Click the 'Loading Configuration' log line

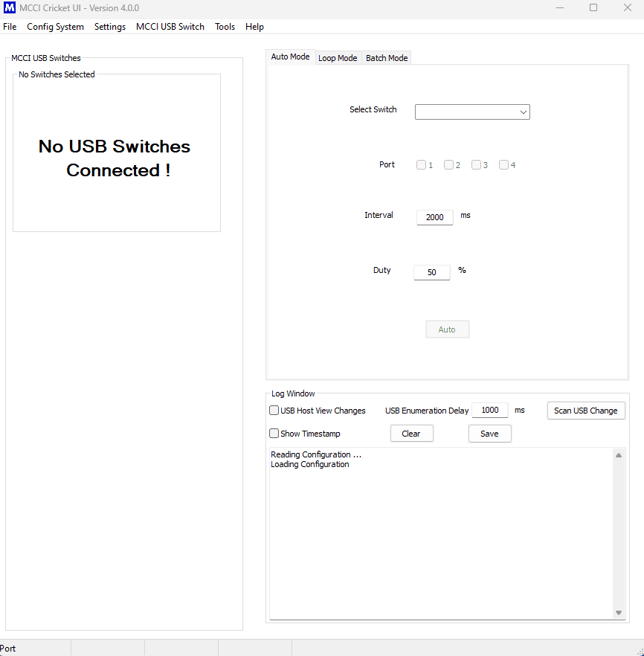click(x=310, y=464)
